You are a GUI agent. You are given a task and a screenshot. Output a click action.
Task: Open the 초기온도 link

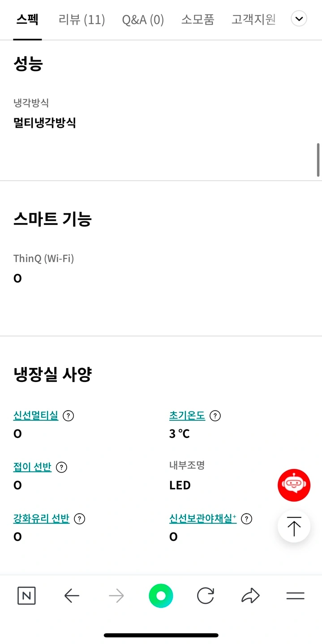(187, 415)
